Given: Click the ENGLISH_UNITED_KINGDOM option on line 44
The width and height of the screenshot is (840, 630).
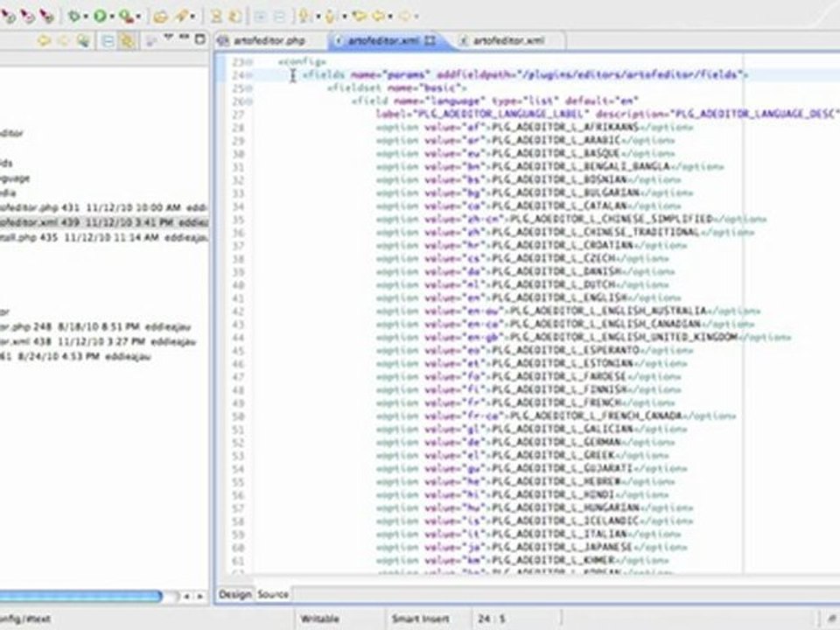Looking at the screenshot, I should point(584,337).
